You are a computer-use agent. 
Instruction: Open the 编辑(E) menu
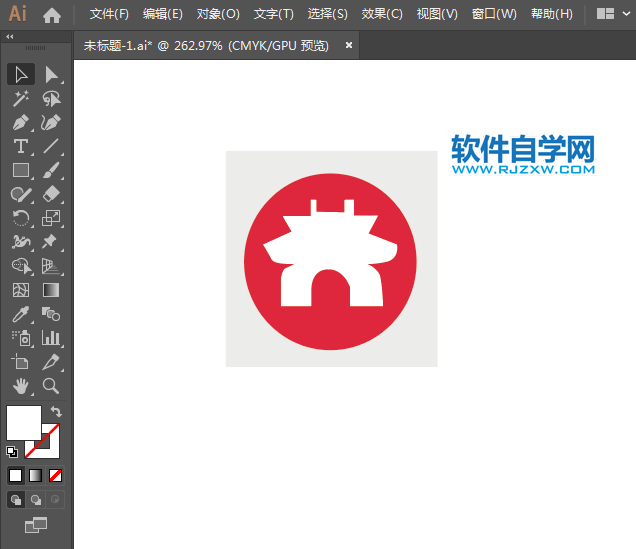(163, 14)
